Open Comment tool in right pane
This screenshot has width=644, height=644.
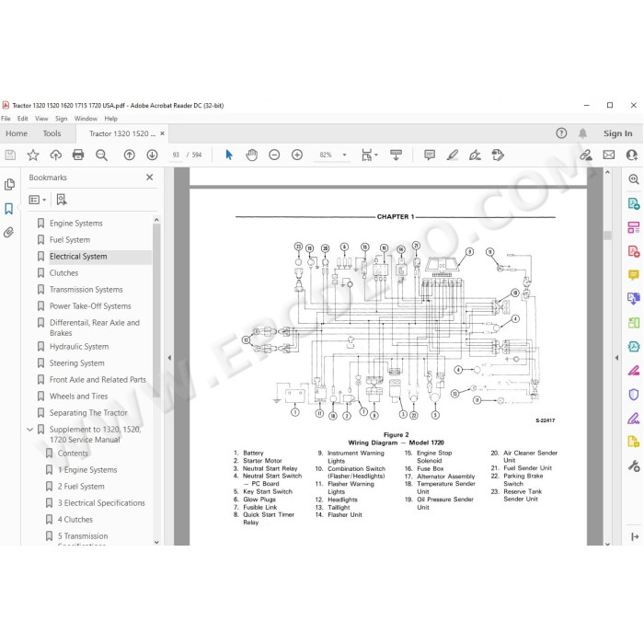(x=634, y=275)
